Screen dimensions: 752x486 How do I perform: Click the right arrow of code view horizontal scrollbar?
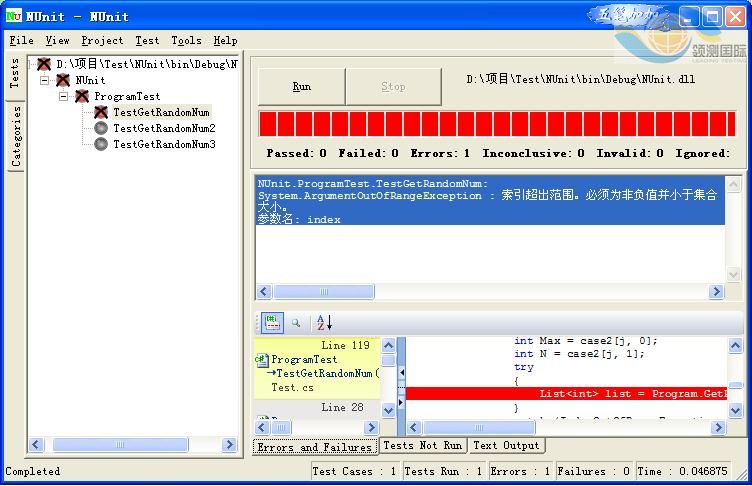pos(718,427)
